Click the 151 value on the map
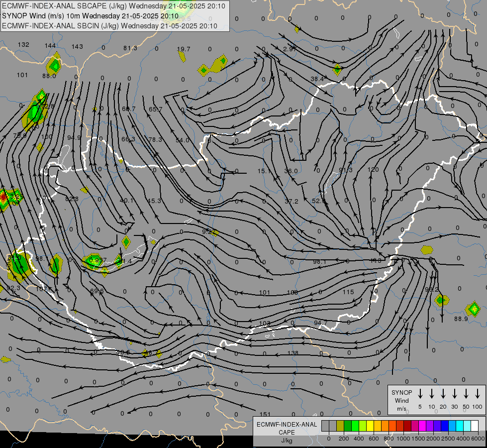Image resolution: width=487 pixels, height=448 pixels. pyautogui.click(x=265, y=415)
